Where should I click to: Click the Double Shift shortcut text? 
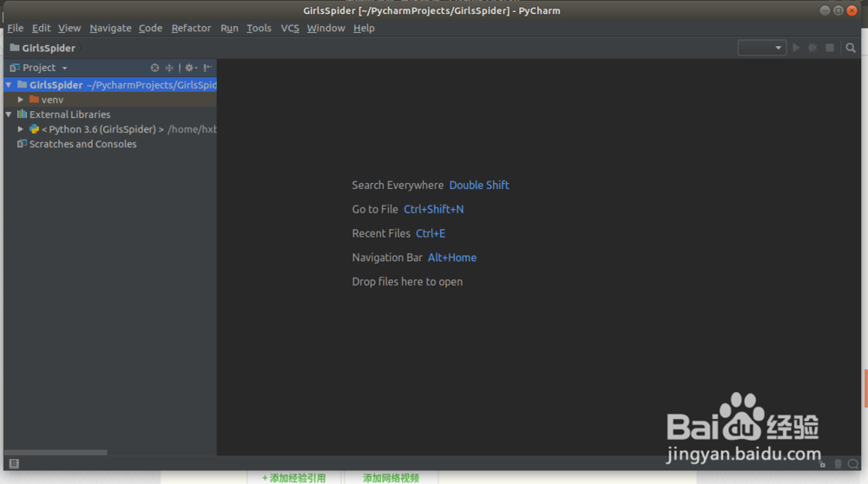pos(479,186)
